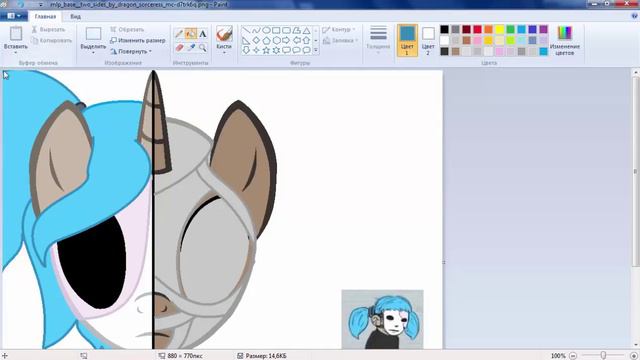This screenshot has height=360, width=640.
Task: Switch to the Главная tab
Action: coord(45,16)
